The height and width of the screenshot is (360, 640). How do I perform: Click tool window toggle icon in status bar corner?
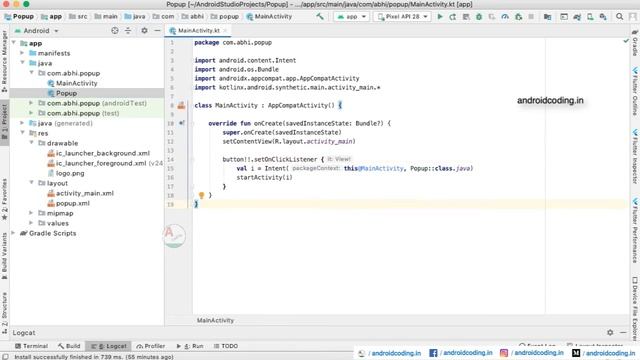[5, 356]
